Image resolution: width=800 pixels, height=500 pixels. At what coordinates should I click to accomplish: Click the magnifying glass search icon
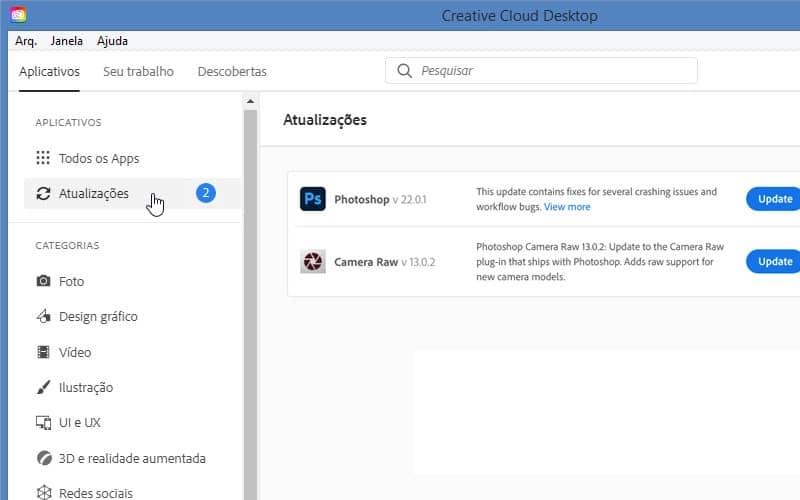pyautogui.click(x=404, y=70)
